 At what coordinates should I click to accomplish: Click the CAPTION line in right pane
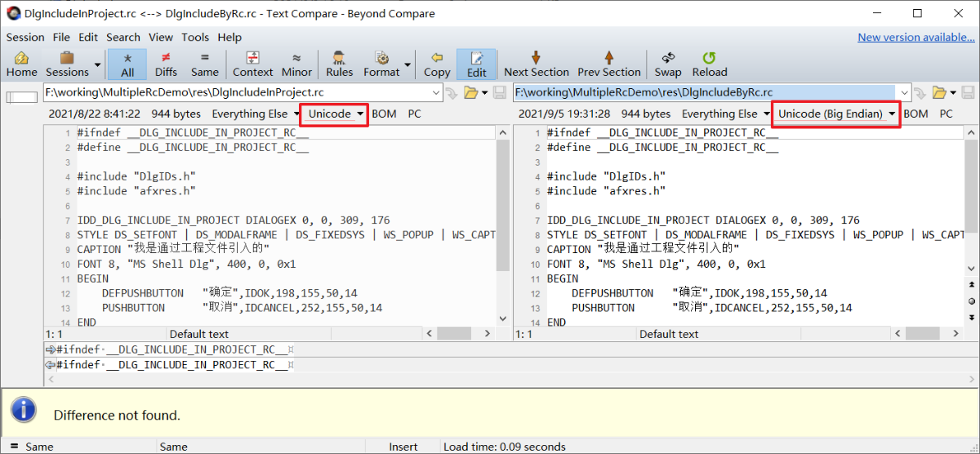tap(644, 250)
